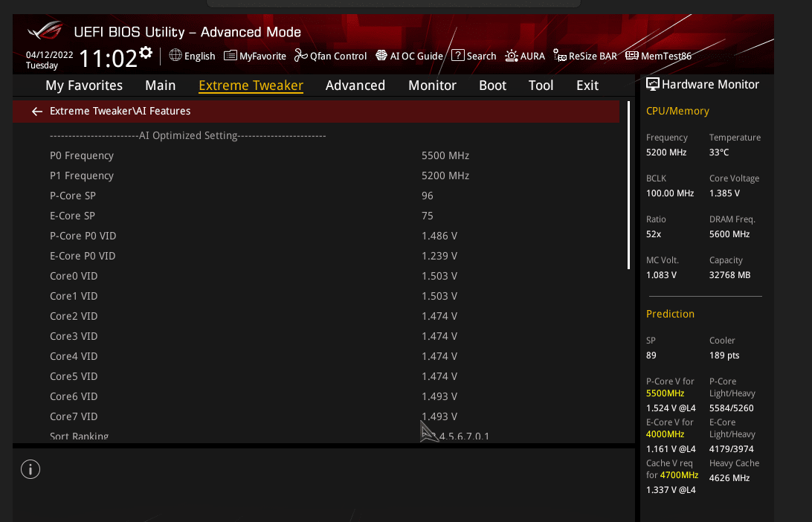Select the Core6 VID row
Screen dimensions: 812x522
click(316, 396)
